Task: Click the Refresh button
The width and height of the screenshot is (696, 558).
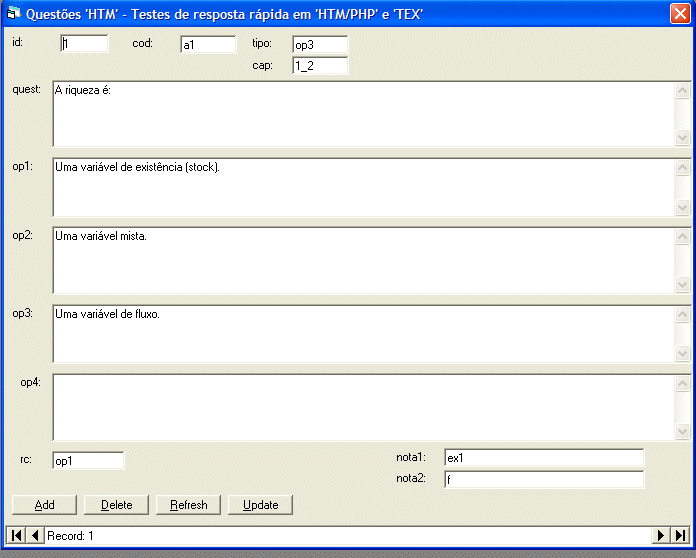Action: (188, 505)
